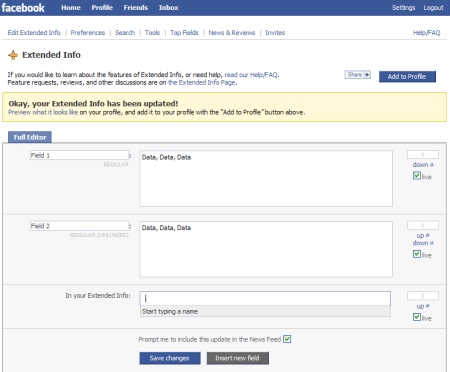Open the Edit Extended Info tab
This screenshot has height=372, width=450.
(x=34, y=33)
